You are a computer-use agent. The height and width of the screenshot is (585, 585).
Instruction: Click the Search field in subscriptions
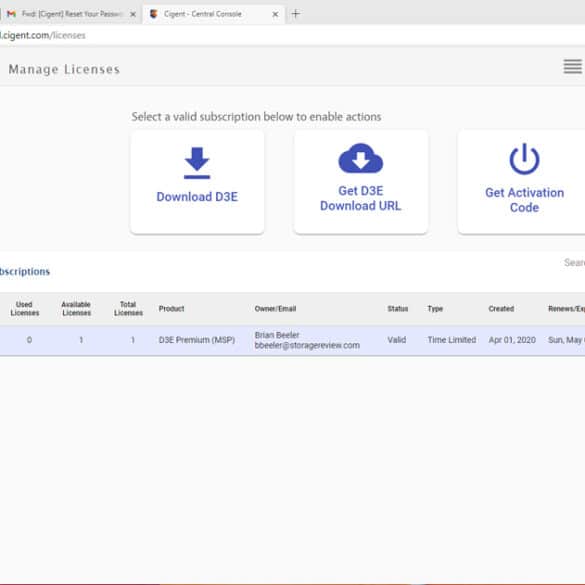click(x=575, y=263)
